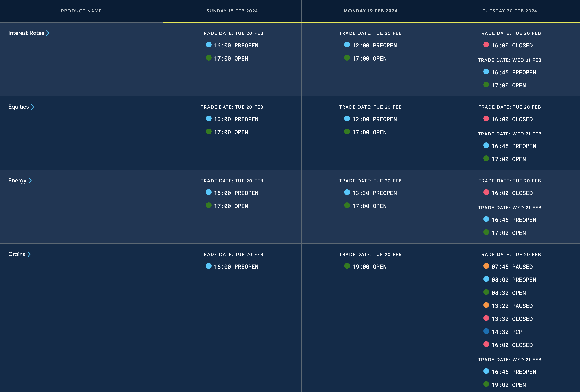Select the blue PREOPEN status dot under Sunday Interest Rates
580x392 pixels.
(209, 45)
